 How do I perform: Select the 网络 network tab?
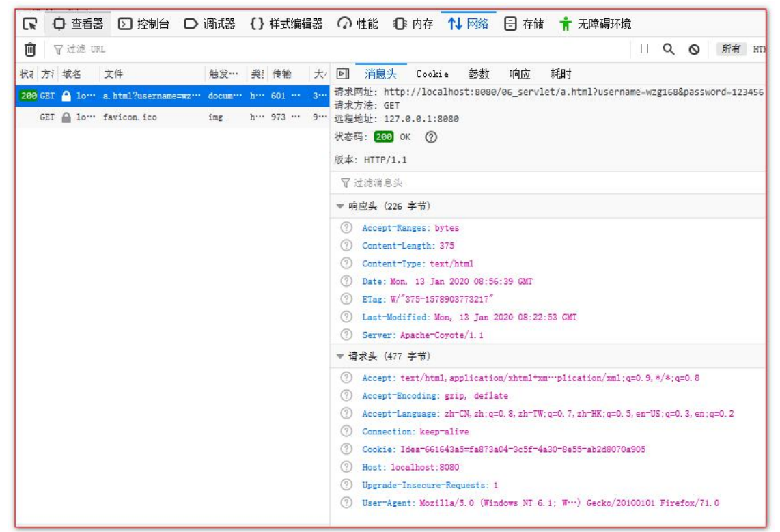468,24
